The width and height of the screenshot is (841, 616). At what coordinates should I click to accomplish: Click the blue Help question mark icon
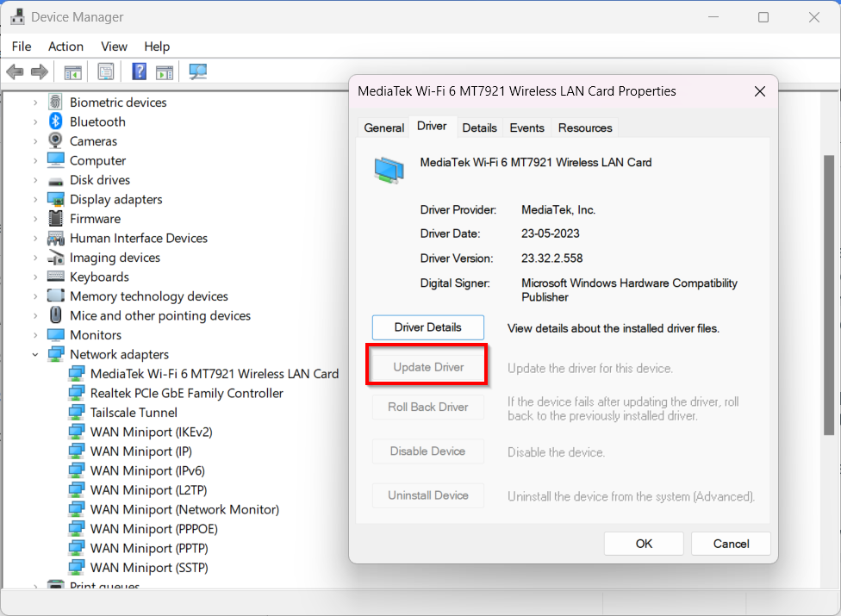coord(139,72)
